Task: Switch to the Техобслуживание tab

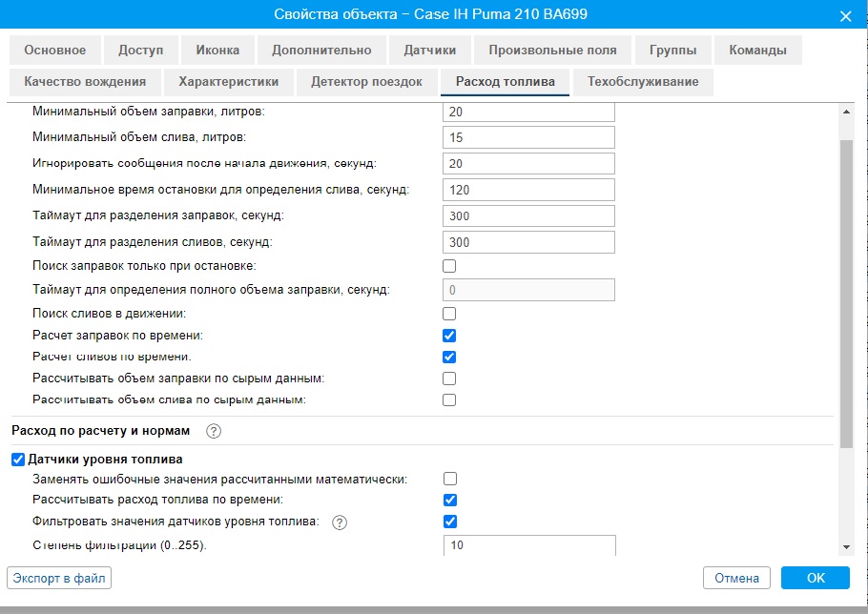Action: point(643,82)
